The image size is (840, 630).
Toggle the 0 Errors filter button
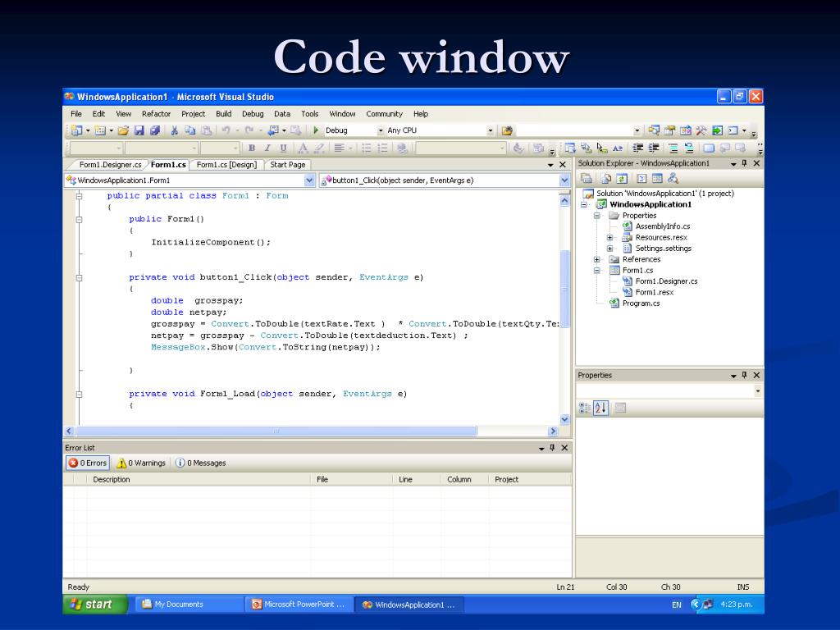(88, 463)
